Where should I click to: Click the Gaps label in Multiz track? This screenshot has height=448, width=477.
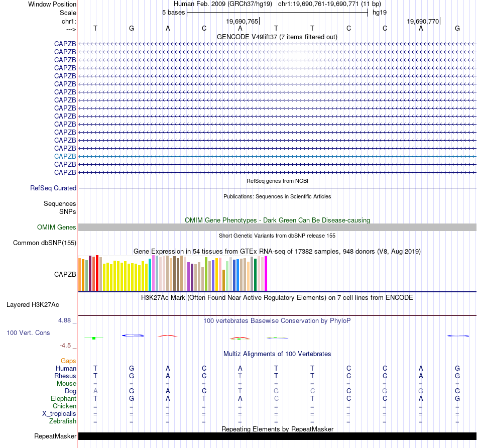point(68,361)
